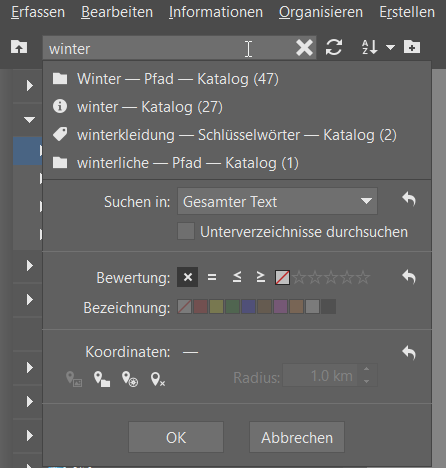
Task: Open the sort order dropdown arrow
Action: coord(390,47)
